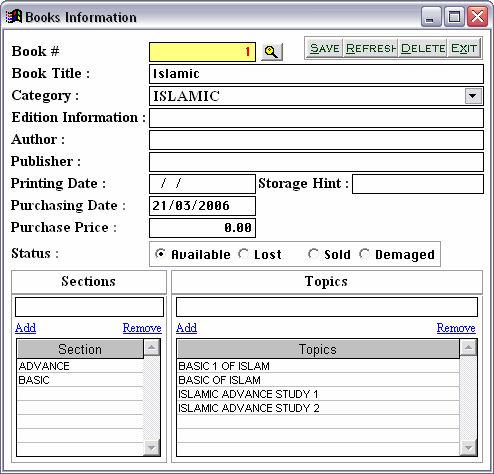
Task: Click the Save toolbar button
Action: point(324,49)
